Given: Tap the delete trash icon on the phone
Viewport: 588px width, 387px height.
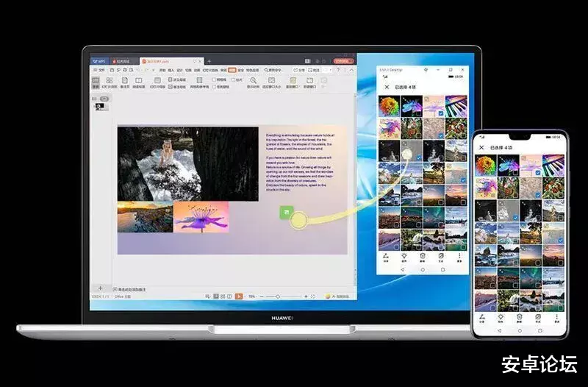Looking at the screenshot, I should click(520, 319).
